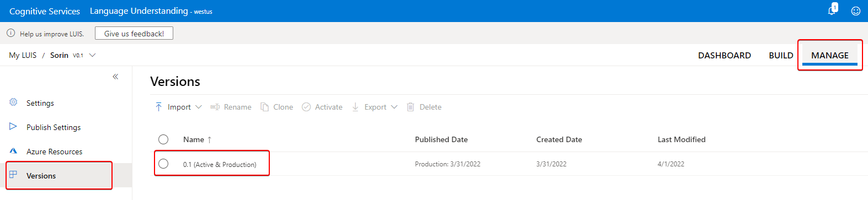Viewport: 868px width, 200px height.
Task: Click the Rename toolbar icon
Action: 215,107
